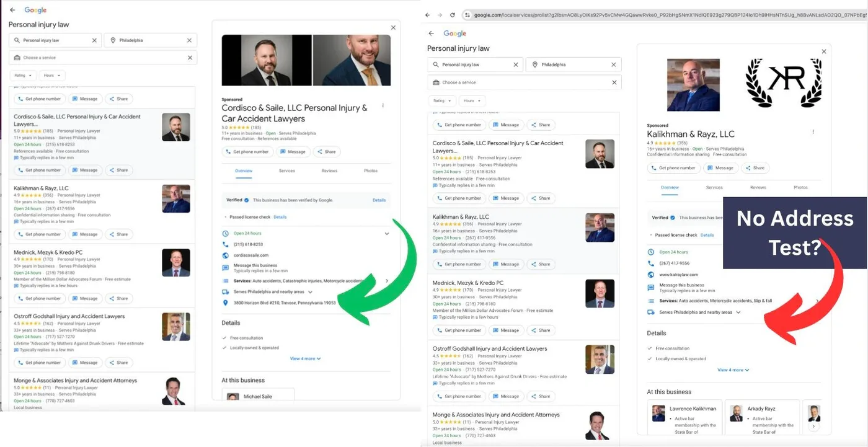Screen dimensions: 868x447
Task: Open Rating filter in window with Cordisco panel
Action: point(23,76)
